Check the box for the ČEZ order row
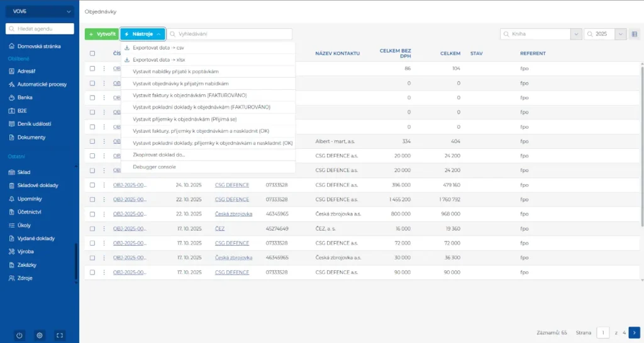 (92, 229)
